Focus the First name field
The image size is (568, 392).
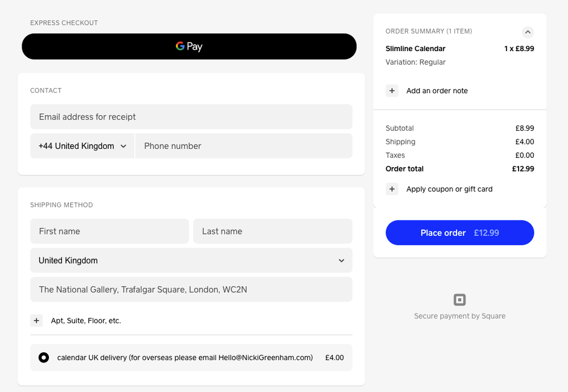tap(109, 231)
